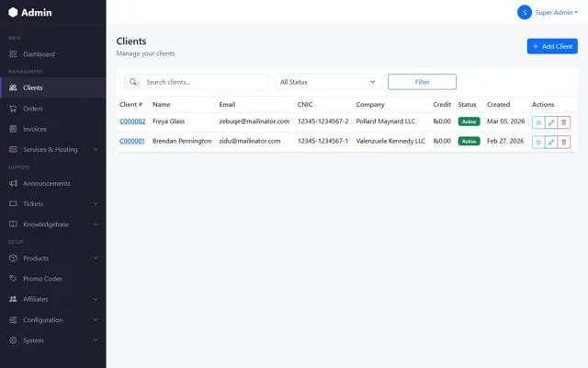Click the Filter button
The image size is (588, 368).
[423, 82]
